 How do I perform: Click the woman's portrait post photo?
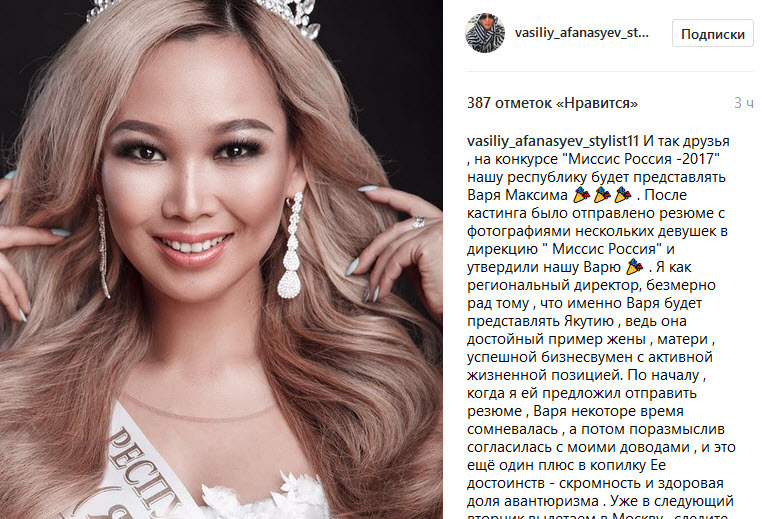click(x=221, y=260)
